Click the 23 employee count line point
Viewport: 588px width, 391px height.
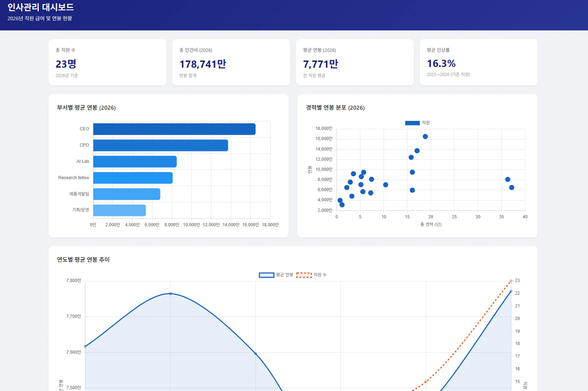click(511, 281)
